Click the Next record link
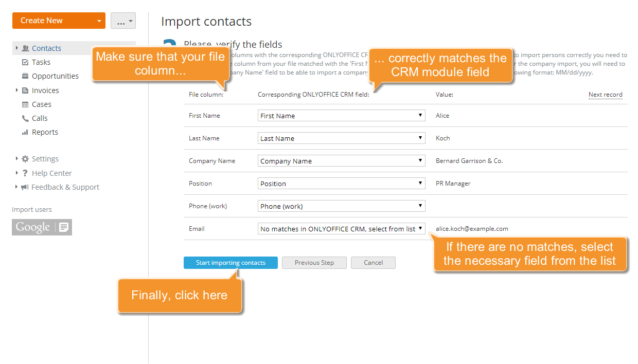The width and height of the screenshot is (638, 364). pyautogui.click(x=606, y=95)
